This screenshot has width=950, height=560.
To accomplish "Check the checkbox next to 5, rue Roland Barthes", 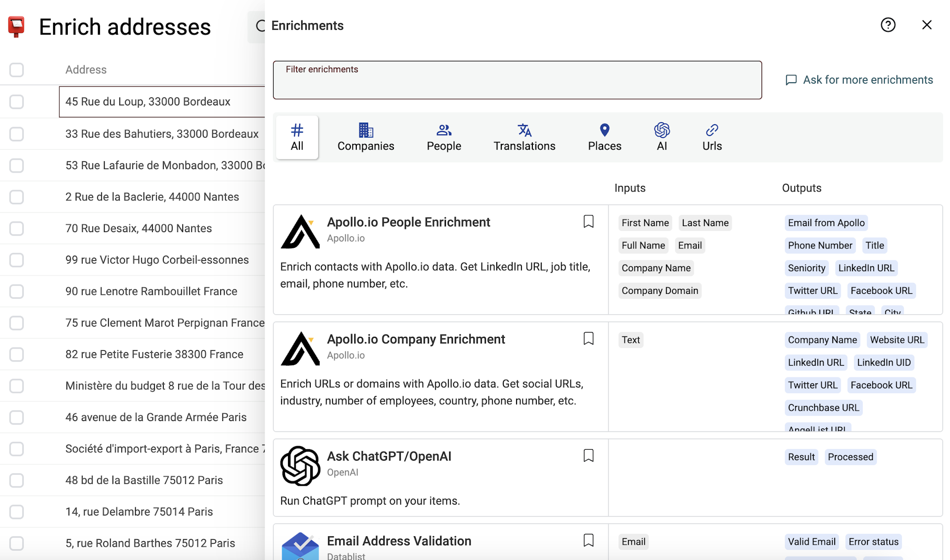I will [16, 543].
